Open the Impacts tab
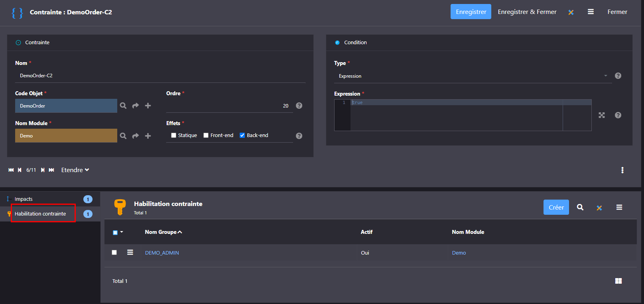This screenshot has height=304, width=644. 50,199
